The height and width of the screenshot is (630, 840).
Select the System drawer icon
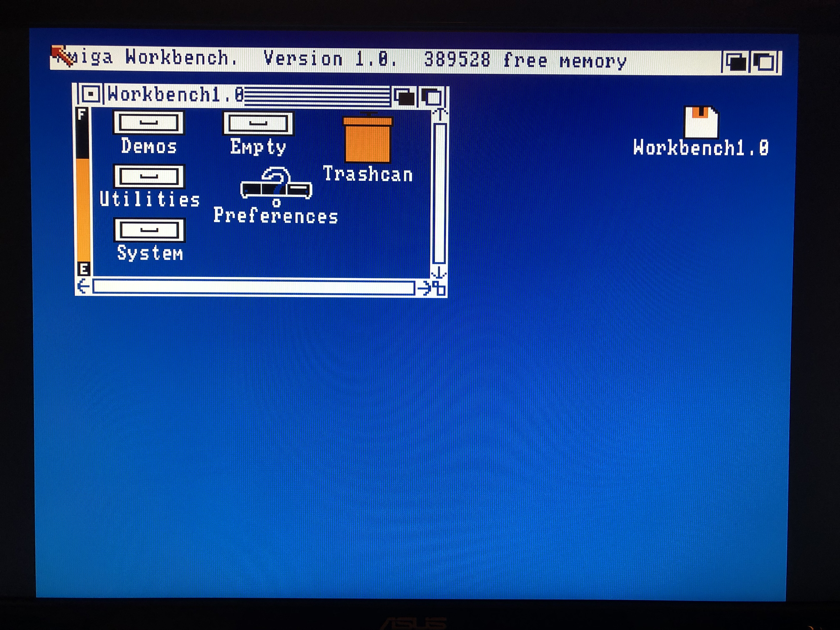(x=150, y=230)
